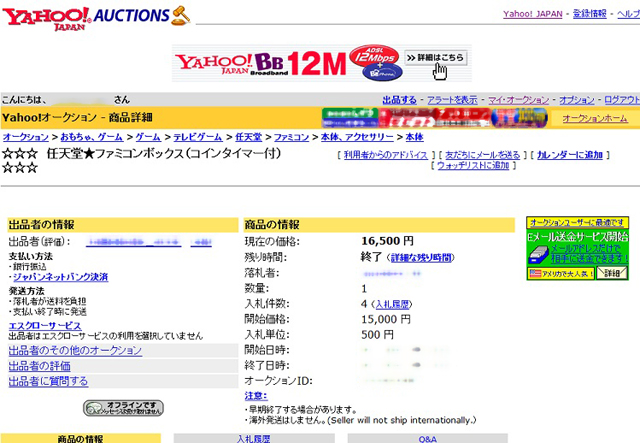640x443 pixels.
Task: Open 出品者のその他のオークション
Action: click(75, 351)
